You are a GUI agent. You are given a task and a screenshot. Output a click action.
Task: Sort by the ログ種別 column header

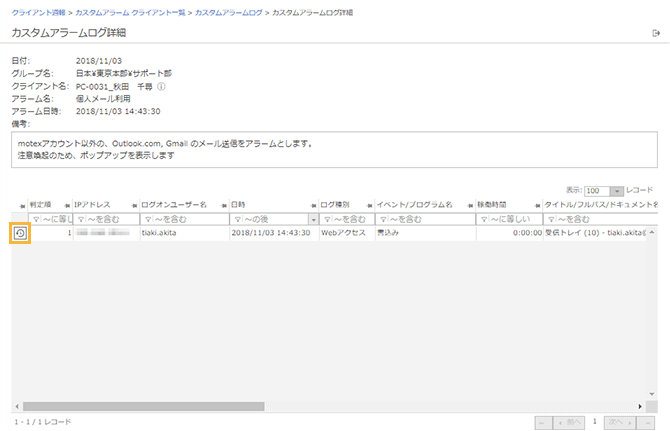click(x=336, y=205)
